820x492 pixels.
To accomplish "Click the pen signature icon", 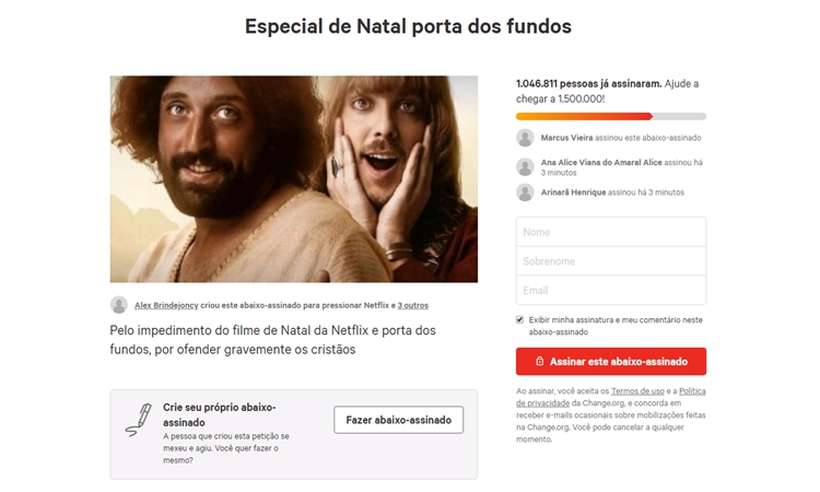I will tap(139, 420).
